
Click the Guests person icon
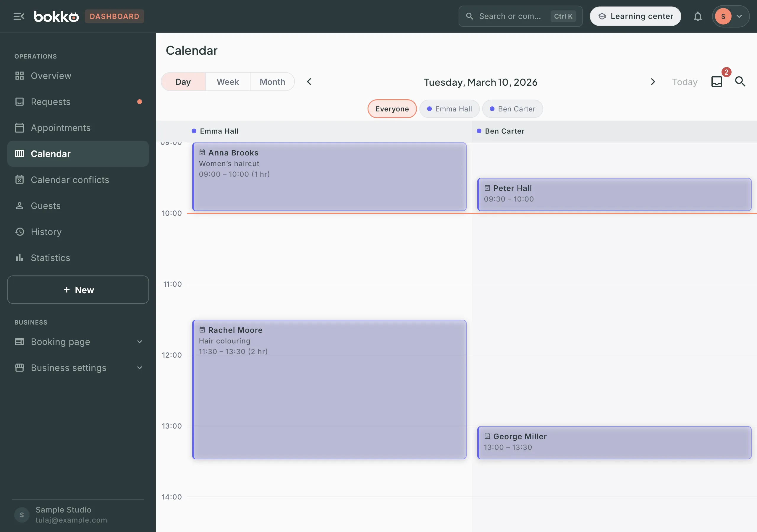pyautogui.click(x=20, y=206)
